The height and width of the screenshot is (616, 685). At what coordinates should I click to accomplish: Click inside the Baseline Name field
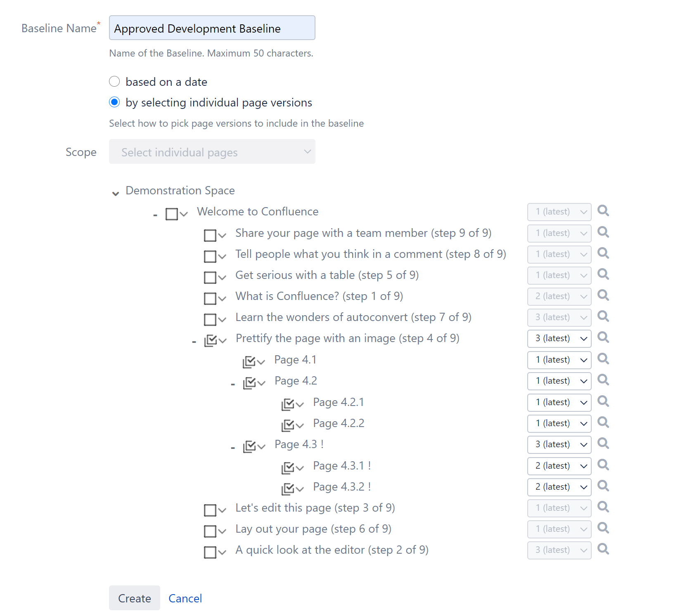212,28
